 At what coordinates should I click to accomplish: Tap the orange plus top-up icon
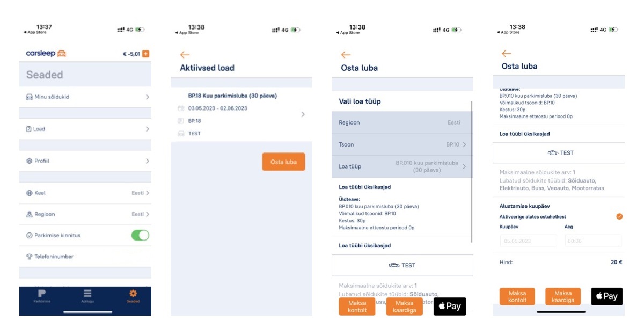click(x=145, y=54)
